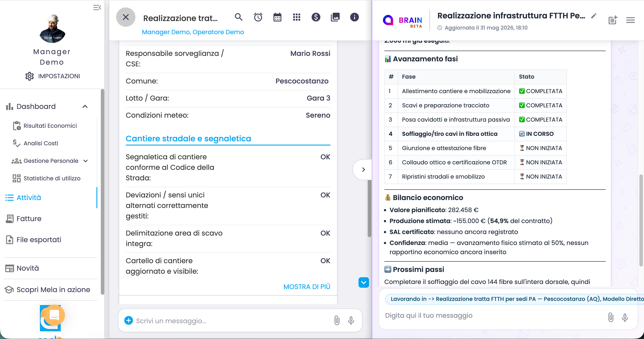Click 'Aggiornata il 31 mag 2026, 18:10' text
The height and width of the screenshot is (339, 644).
pos(486,28)
